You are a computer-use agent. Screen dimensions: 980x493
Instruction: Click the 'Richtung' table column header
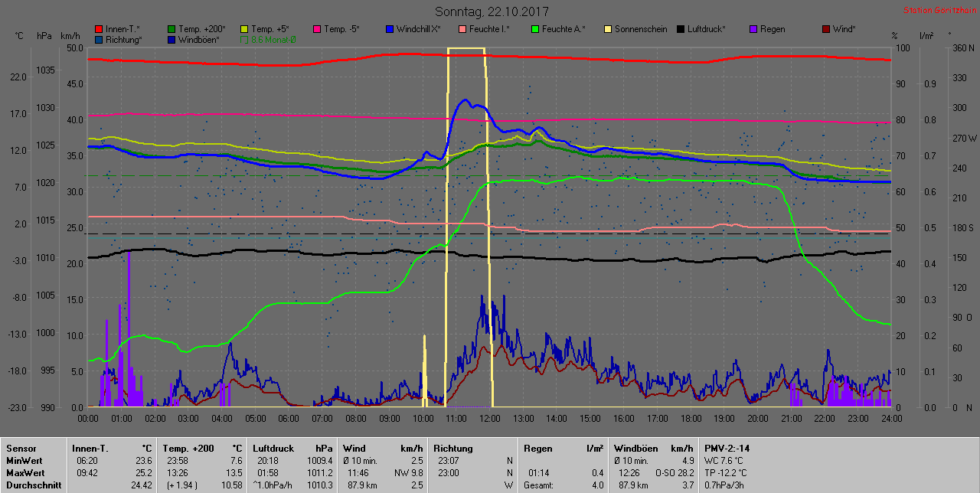453,448
